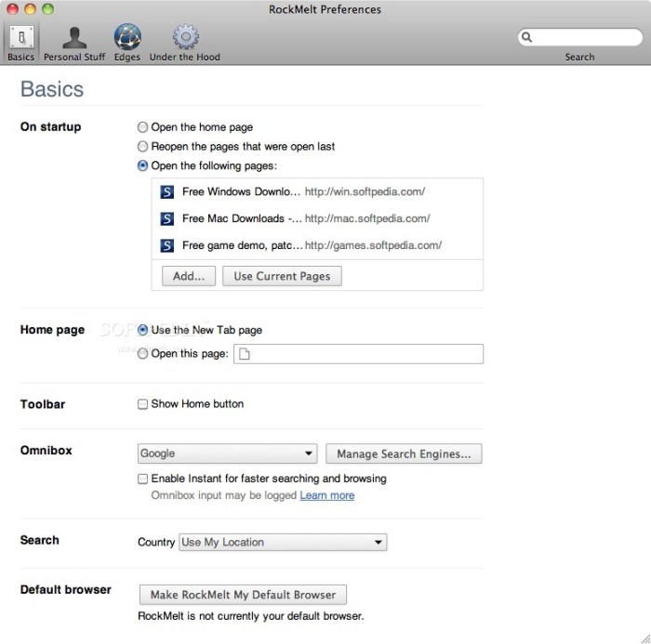Click the magnifying glass search icon
The image size is (651, 644).
(527, 37)
